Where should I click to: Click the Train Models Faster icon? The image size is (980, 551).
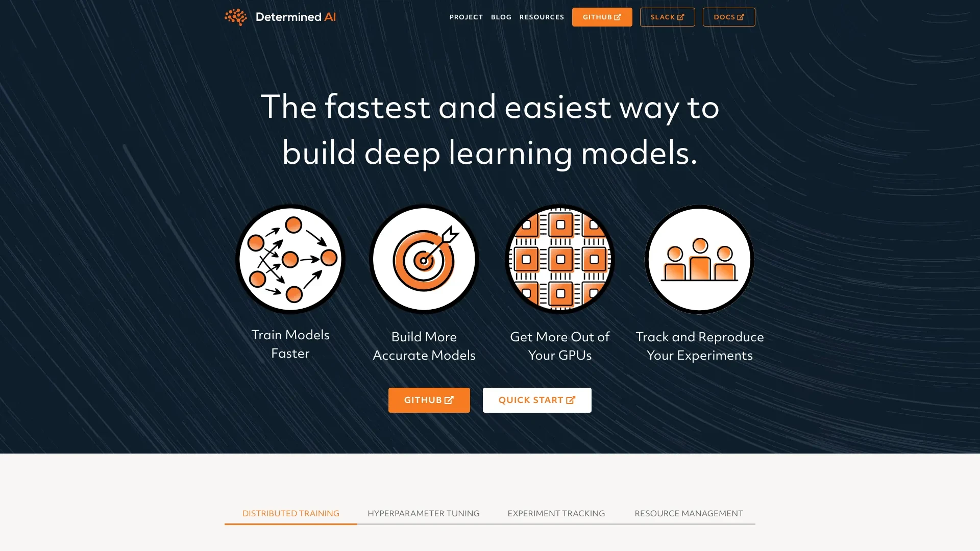point(290,259)
